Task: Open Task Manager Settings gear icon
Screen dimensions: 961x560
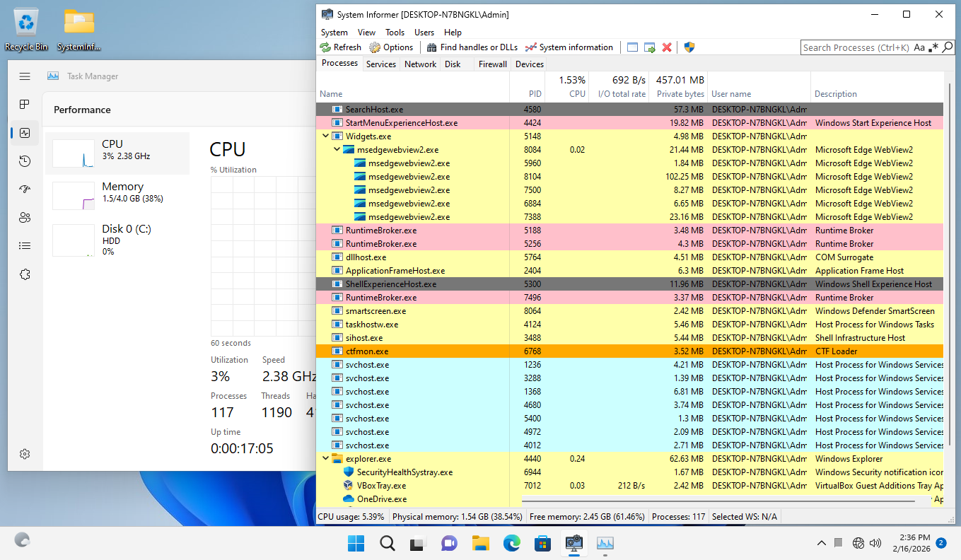Action: 25,454
